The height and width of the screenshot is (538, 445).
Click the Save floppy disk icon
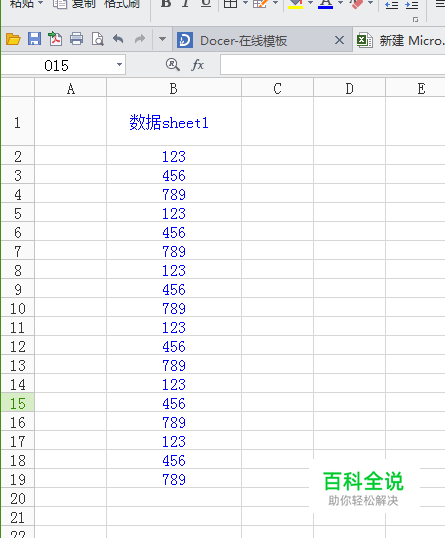pyautogui.click(x=34, y=39)
